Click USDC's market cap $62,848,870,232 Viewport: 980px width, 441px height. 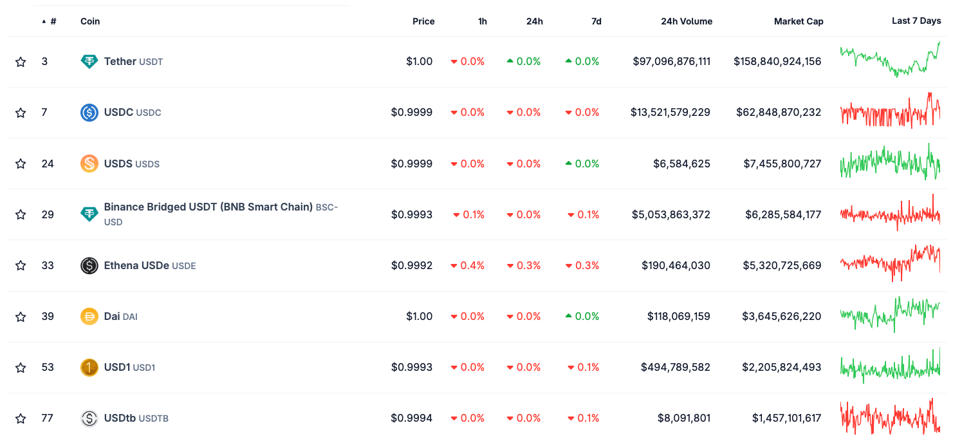[x=779, y=113]
